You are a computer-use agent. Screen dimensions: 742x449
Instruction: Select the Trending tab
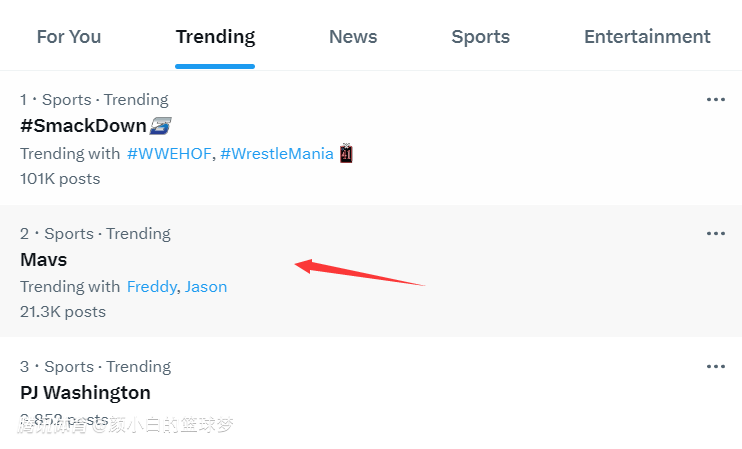pos(215,37)
